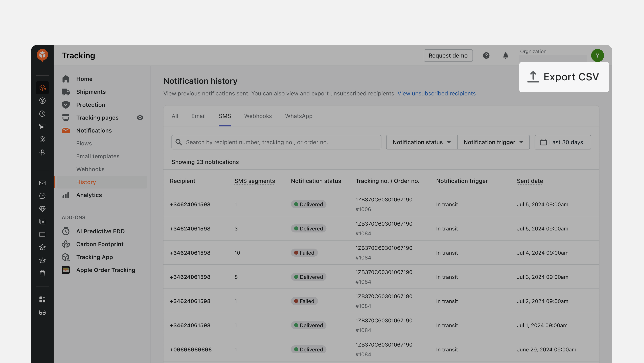
Task: Click the Protection shield icon
Action: tap(66, 105)
